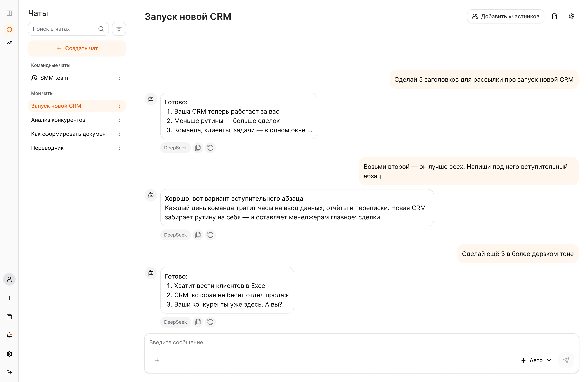Click the notifications bell icon
588x382 pixels.
[x=9, y=335]
